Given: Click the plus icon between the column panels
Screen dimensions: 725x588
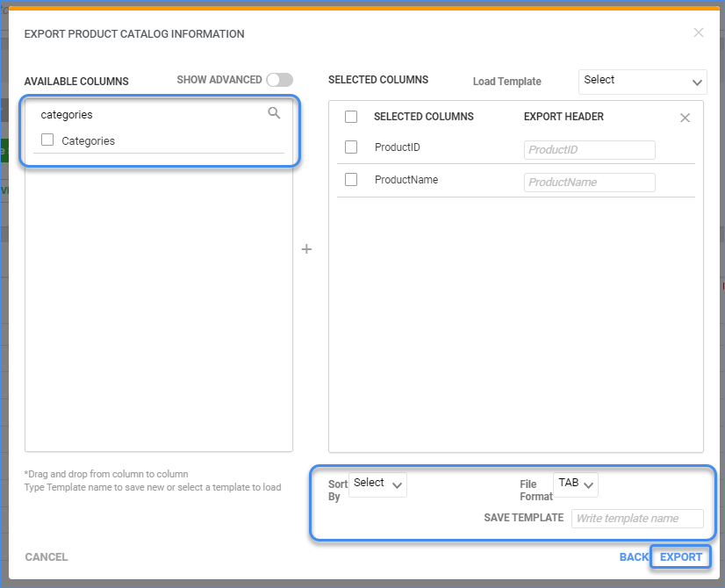Looking at the screenshot, I should coord(306,249).
